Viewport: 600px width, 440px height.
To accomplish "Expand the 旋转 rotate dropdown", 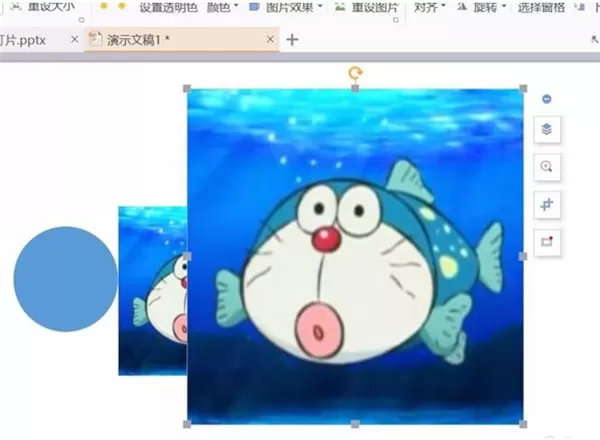I will [483, 7].
